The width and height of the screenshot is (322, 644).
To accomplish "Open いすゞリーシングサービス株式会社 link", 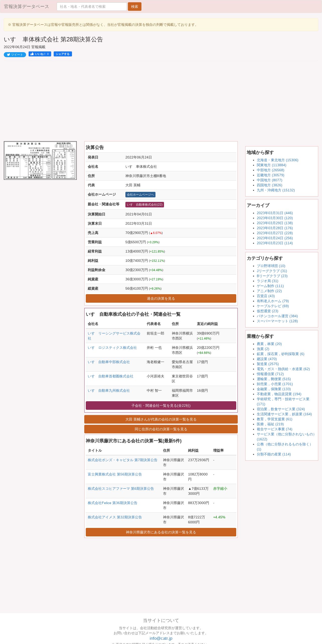I will coord(114,336).
